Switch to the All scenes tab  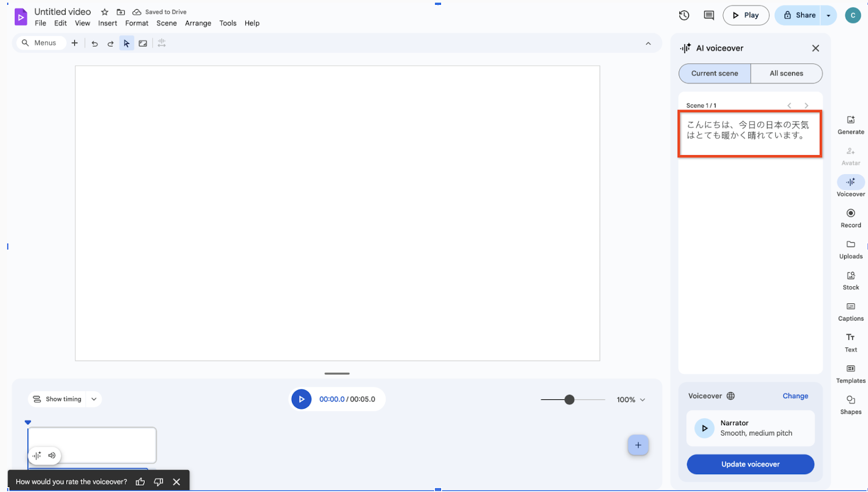[786, 73]
